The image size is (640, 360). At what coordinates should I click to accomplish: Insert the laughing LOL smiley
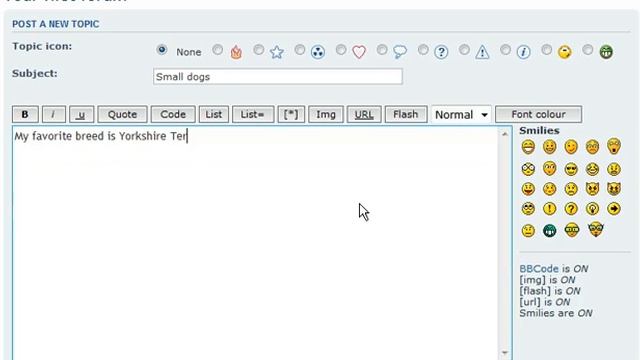(592, 169)
